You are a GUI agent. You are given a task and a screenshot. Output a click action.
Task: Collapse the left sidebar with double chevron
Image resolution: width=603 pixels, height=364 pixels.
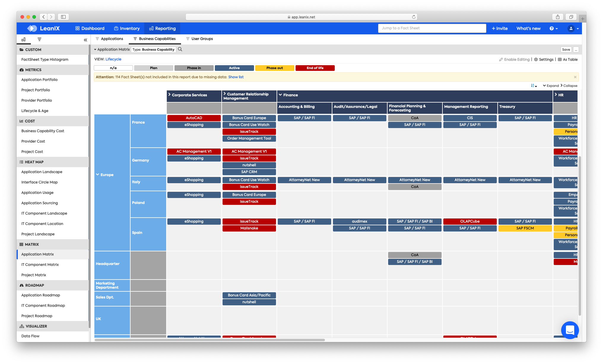[x=85, y=40]
